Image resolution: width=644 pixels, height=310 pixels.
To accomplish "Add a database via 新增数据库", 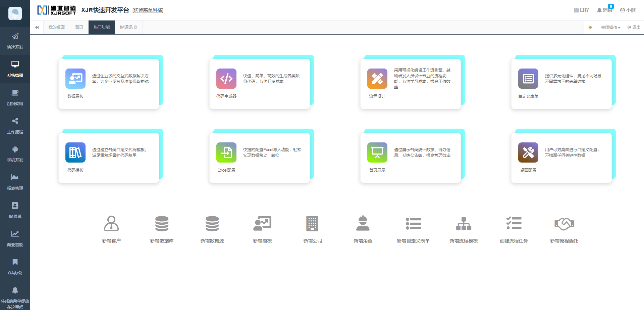I will [x=162, y=223].
